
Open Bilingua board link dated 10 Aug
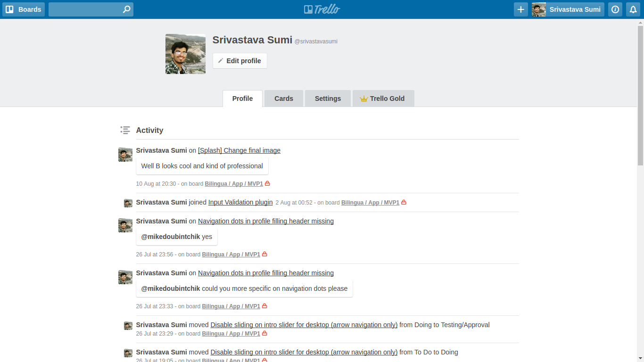pos(234,184)
